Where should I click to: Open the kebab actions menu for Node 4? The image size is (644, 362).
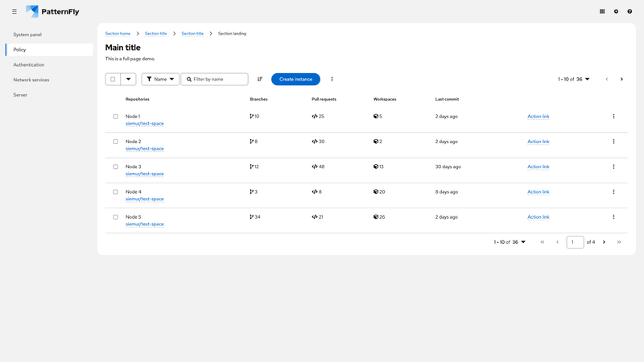pyautogui.click(x=613, y=191)
